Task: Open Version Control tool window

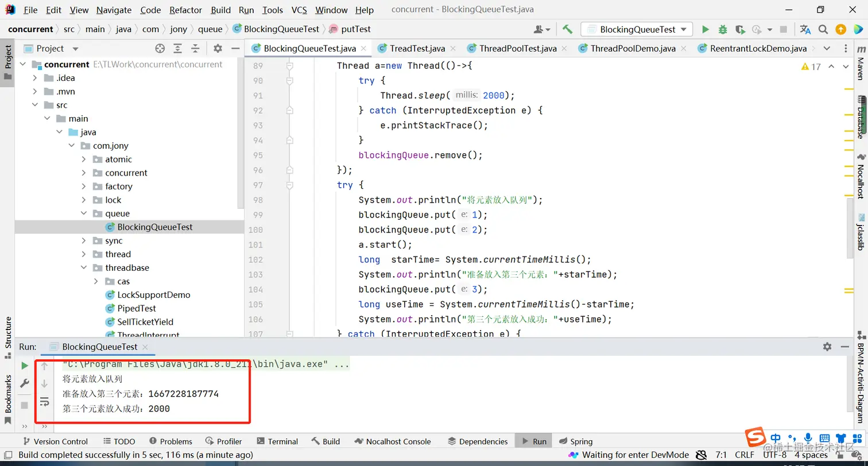Action: pos(55,441)
